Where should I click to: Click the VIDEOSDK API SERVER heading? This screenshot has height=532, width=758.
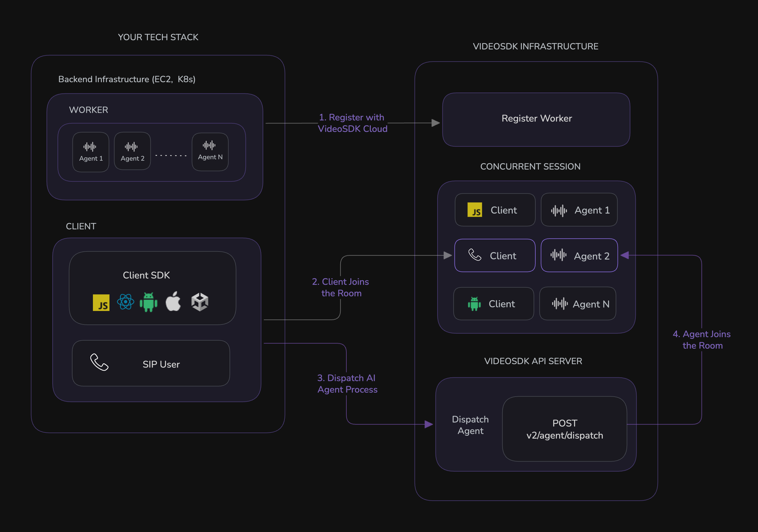533,361
